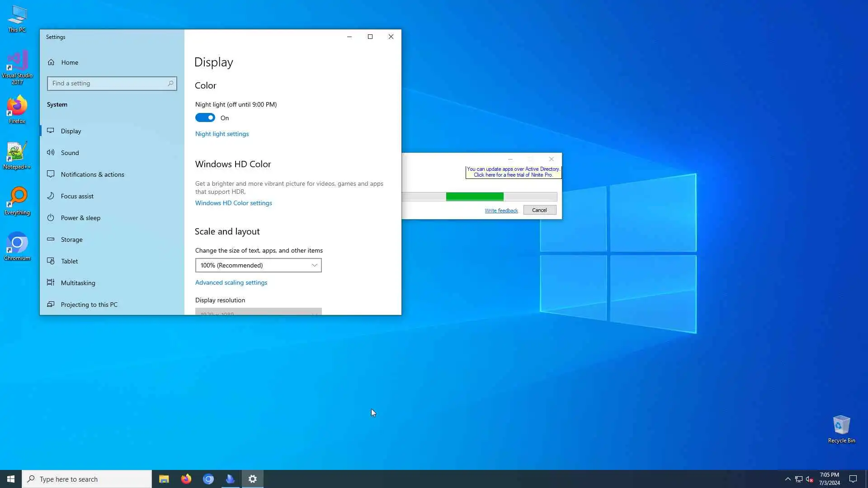The height and width of the screenshot is (488, 868).
Task: Turn off the Night light toggle
Action: click(x=205, y=118)
